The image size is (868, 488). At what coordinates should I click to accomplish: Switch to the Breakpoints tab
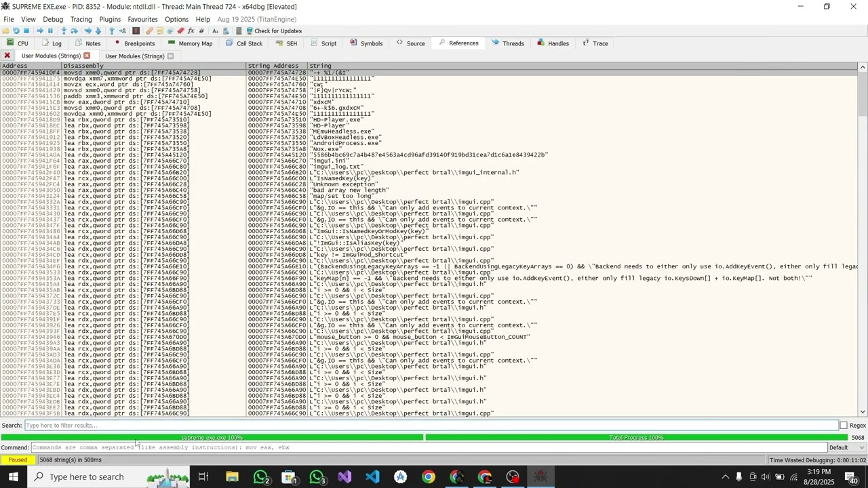(134, 43)
